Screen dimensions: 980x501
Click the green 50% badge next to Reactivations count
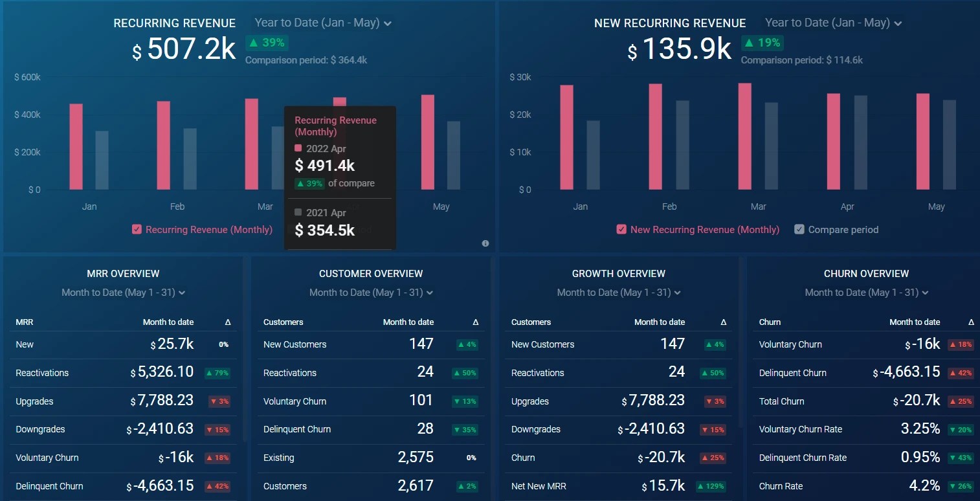click(465, 373)
